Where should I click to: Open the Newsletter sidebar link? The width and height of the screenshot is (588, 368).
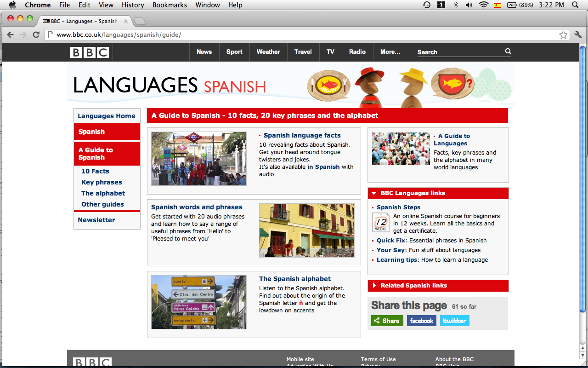point(96,220)
